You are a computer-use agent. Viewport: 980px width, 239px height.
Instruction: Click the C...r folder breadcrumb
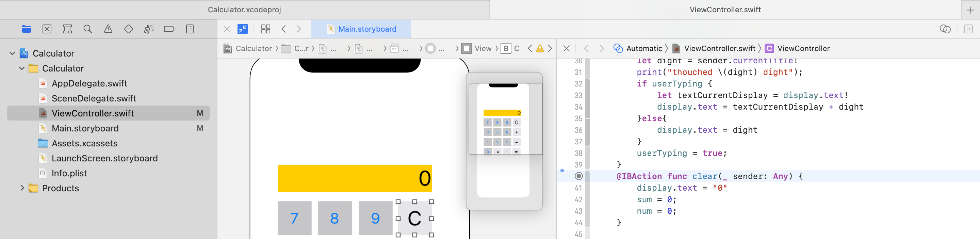coord(295,48)
